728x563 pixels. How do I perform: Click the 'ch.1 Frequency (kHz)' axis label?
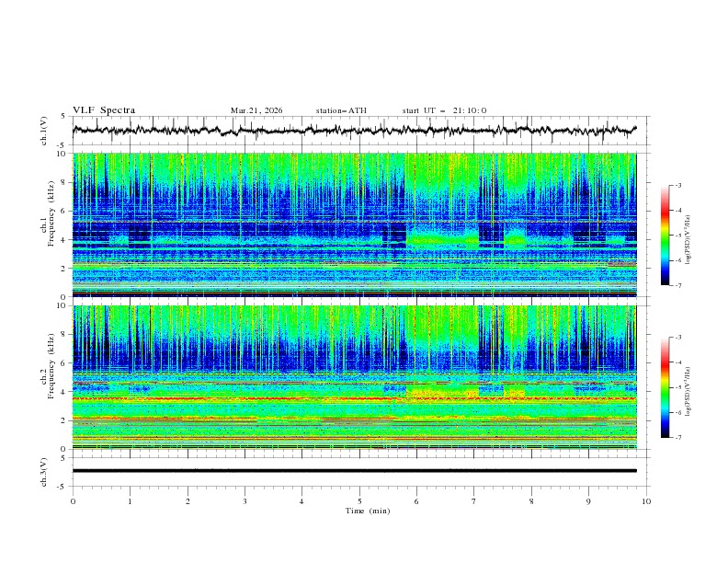(48, 214)
